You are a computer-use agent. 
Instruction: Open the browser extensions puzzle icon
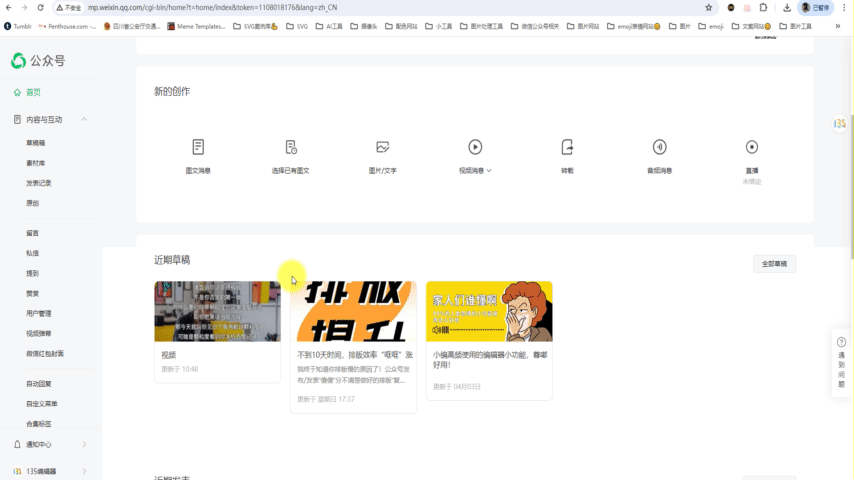(x=763, y=8)
